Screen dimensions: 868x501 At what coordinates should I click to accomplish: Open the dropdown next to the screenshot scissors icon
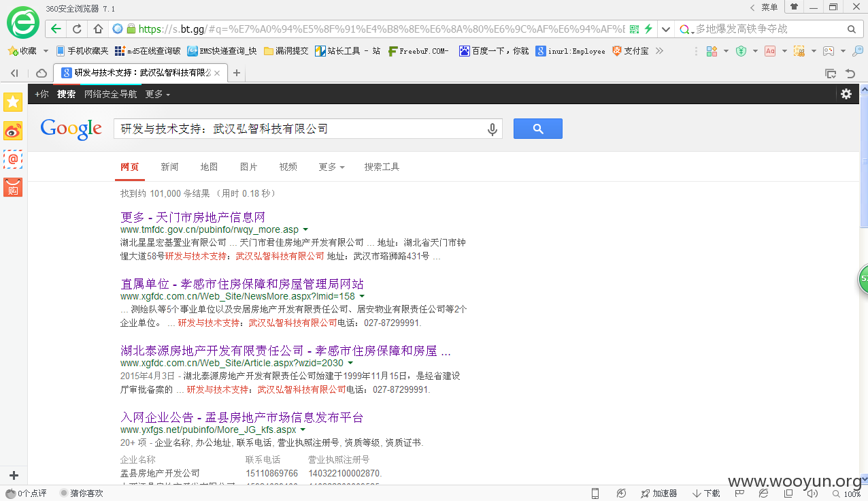(814, 51)
